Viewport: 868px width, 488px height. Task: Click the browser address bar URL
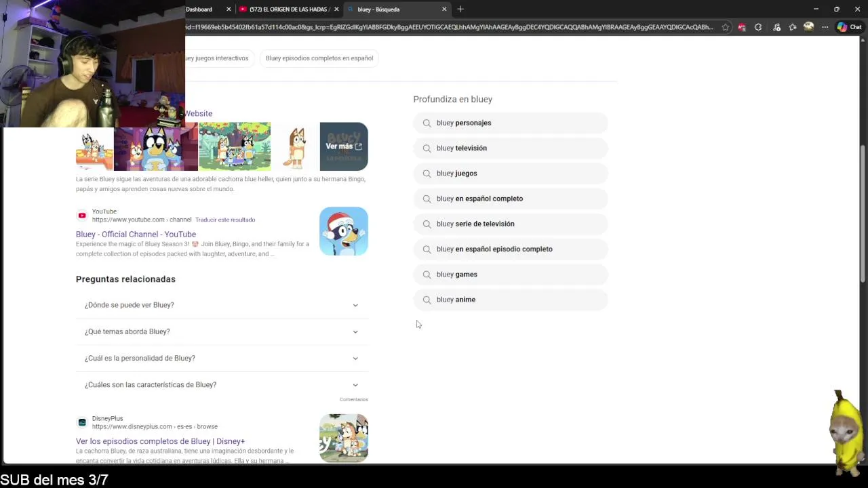(450, 27)
